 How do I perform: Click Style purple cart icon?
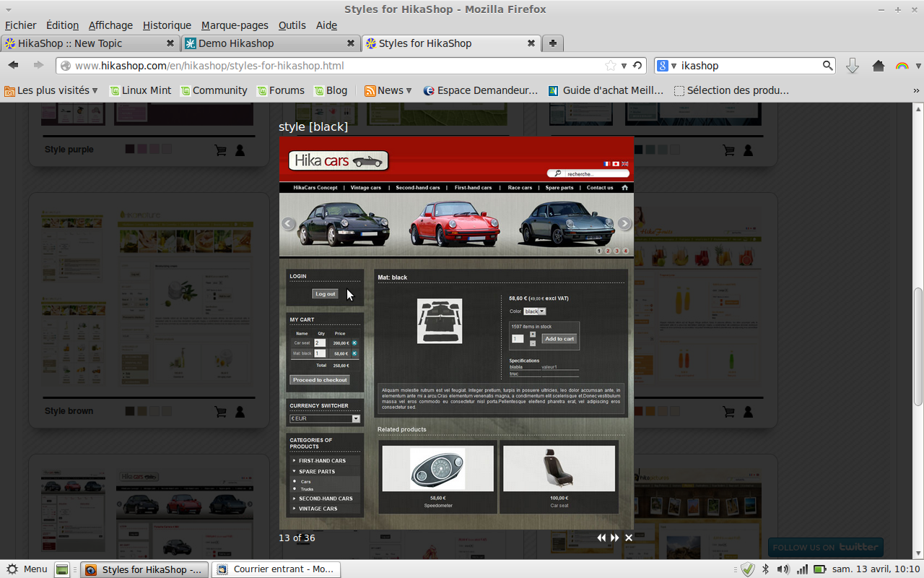pos(220,150)
